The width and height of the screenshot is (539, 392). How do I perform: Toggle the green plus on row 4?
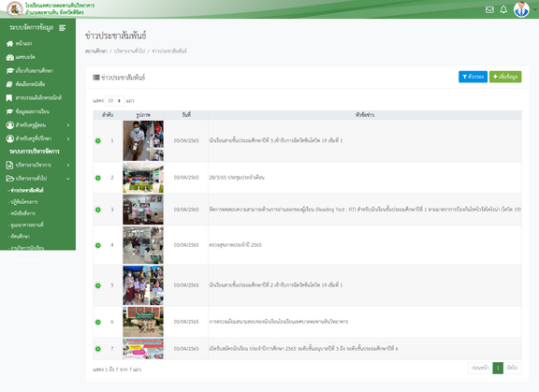pos(98,245)
